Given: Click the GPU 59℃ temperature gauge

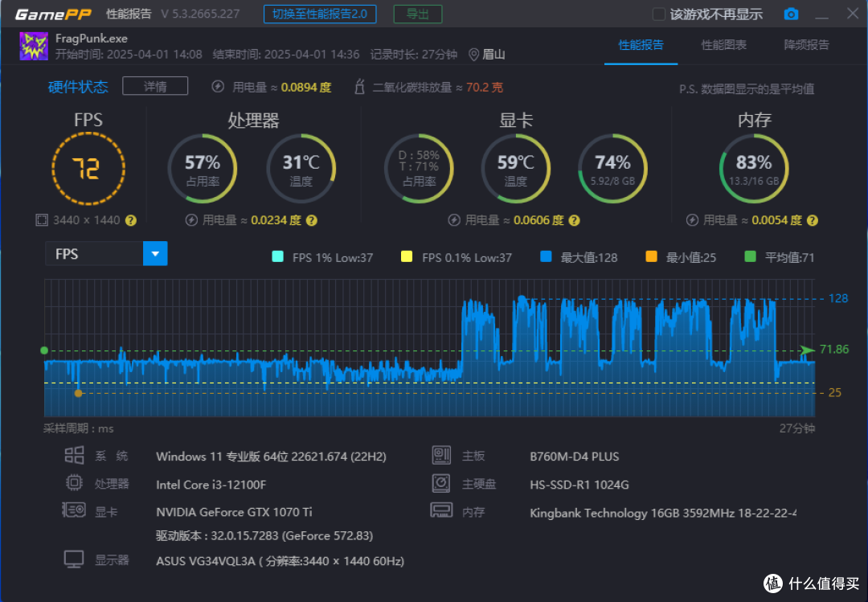Looking at the screenshot, I should [x=516, y=168].
